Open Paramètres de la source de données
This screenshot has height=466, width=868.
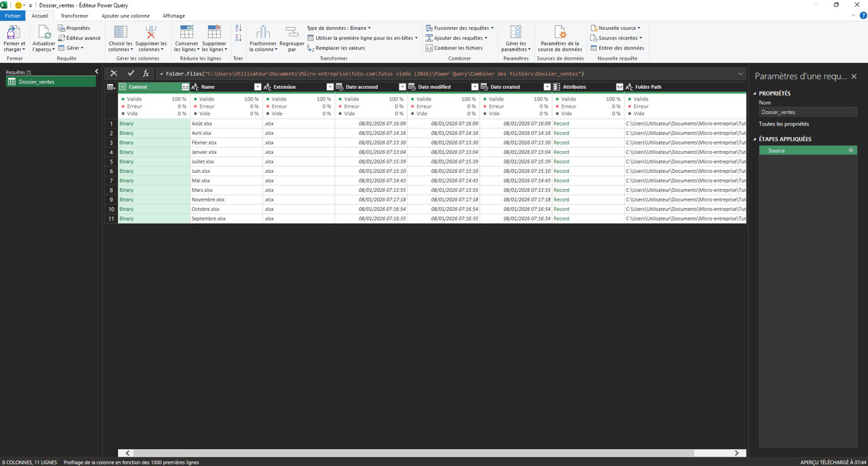pyautogui.click(x=559, y=33)
